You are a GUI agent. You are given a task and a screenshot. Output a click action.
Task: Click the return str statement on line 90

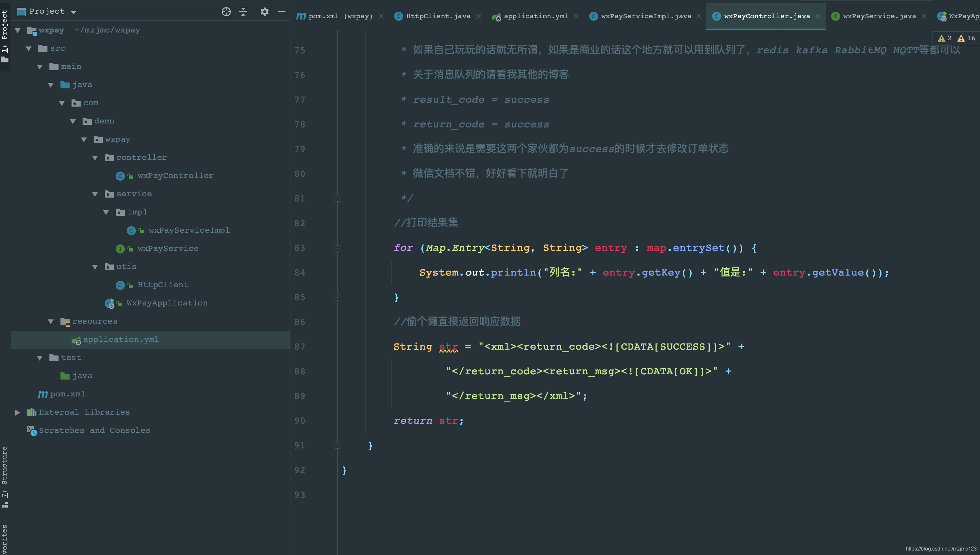(428, 421)
